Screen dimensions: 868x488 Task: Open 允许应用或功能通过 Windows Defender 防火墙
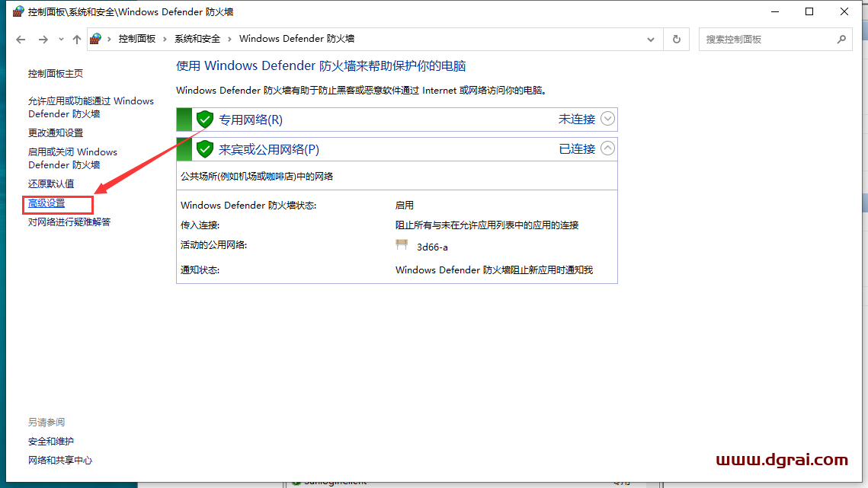tap(91, 107)
